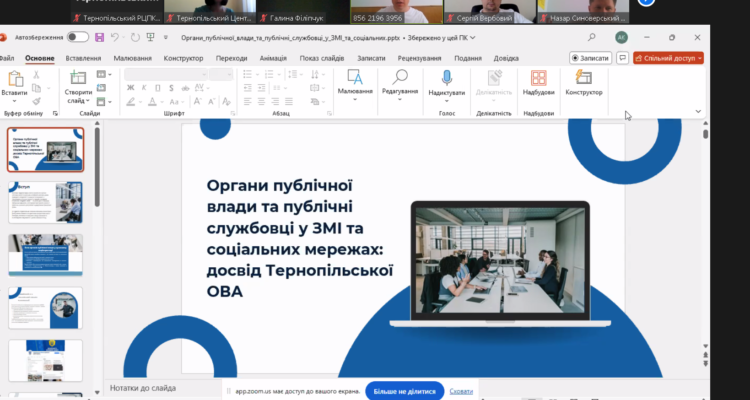Click the Більше не ділитися button

405,391
